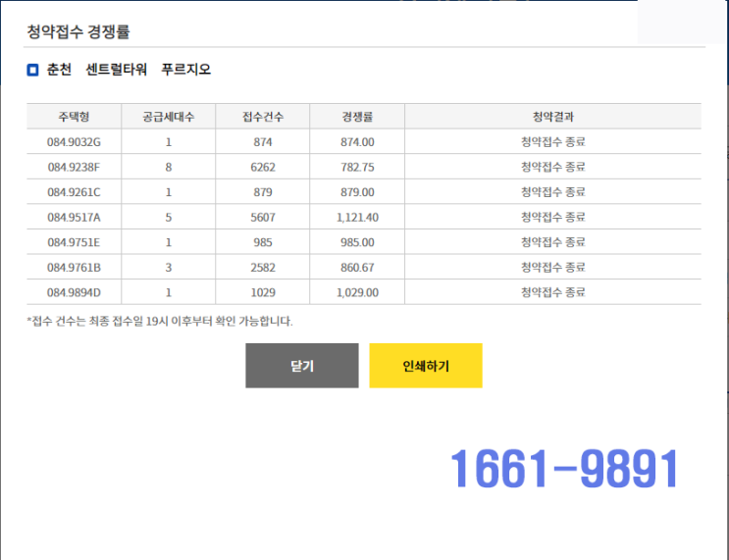The height and width of the screenshot is (560, 729).
Task: Click the supply count 3 cell
Action: pyautogui.click(x=169, y=267)
